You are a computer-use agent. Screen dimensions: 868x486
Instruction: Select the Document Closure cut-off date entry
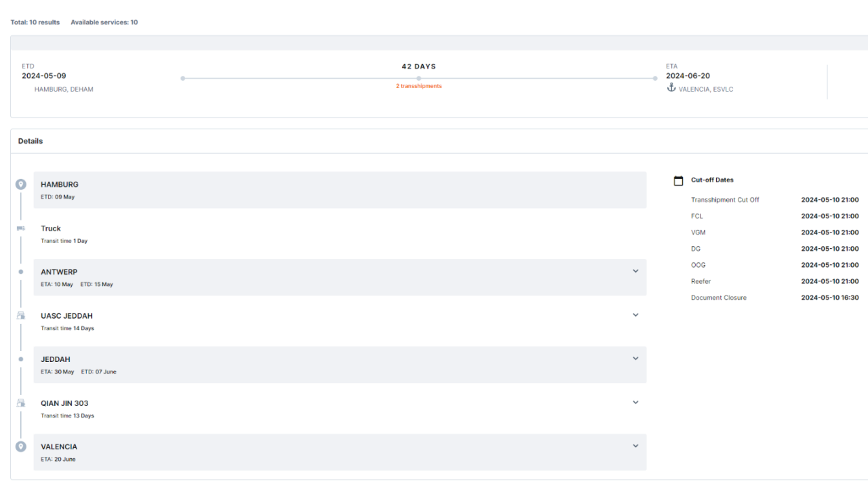pos(719,298)
